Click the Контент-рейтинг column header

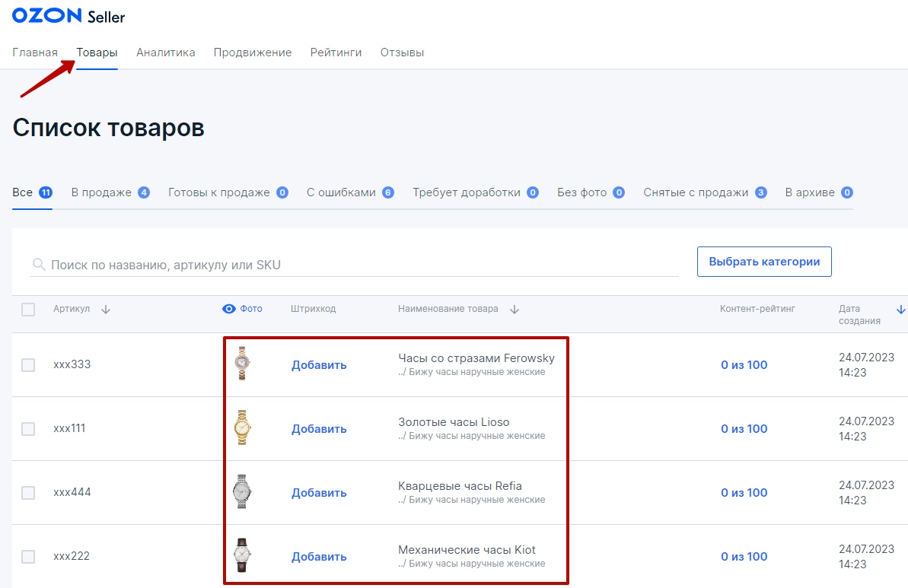click(757, 309)
